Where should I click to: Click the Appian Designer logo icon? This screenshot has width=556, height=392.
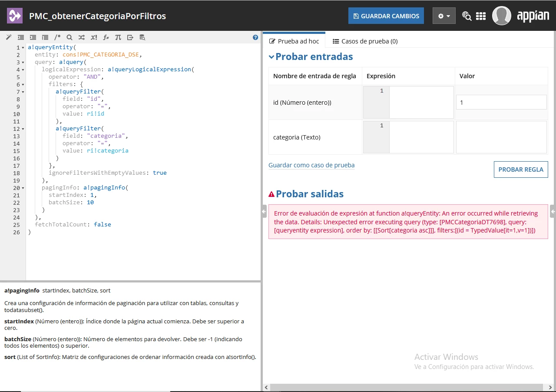[15, 16]
